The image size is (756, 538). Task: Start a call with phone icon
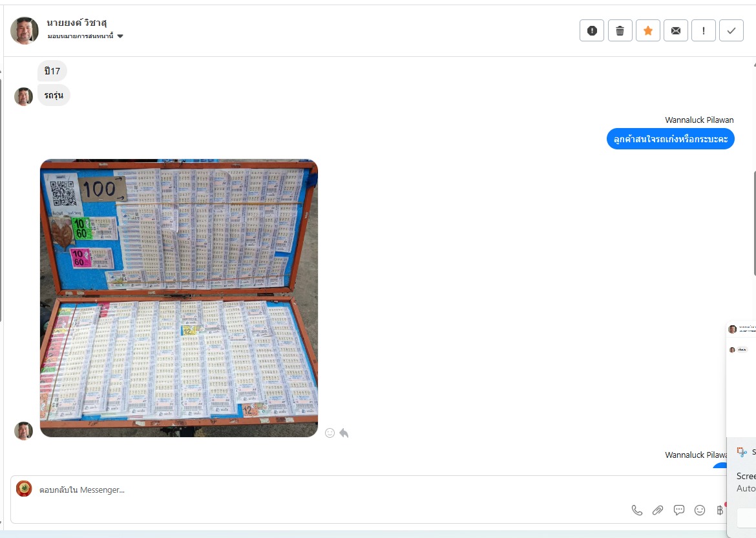637,510
